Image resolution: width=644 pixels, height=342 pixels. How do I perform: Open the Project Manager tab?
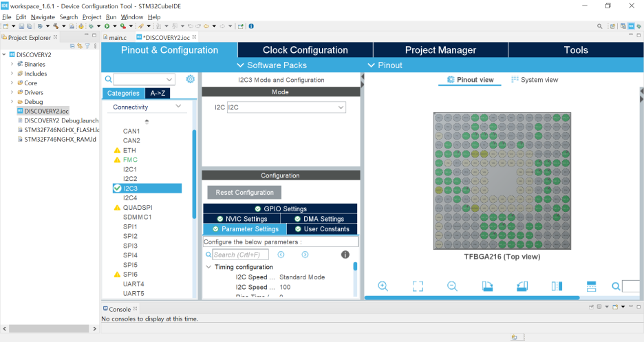click(440, 50)
